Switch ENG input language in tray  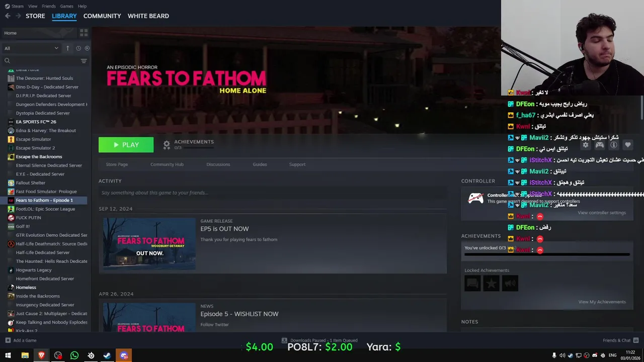coord(612,355)
